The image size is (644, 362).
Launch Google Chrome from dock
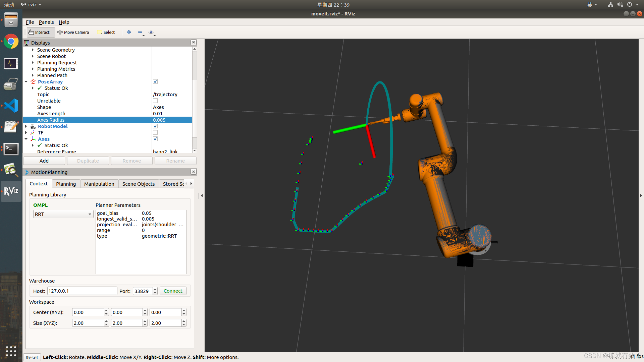pyautogui.click(x=11, y=42)
